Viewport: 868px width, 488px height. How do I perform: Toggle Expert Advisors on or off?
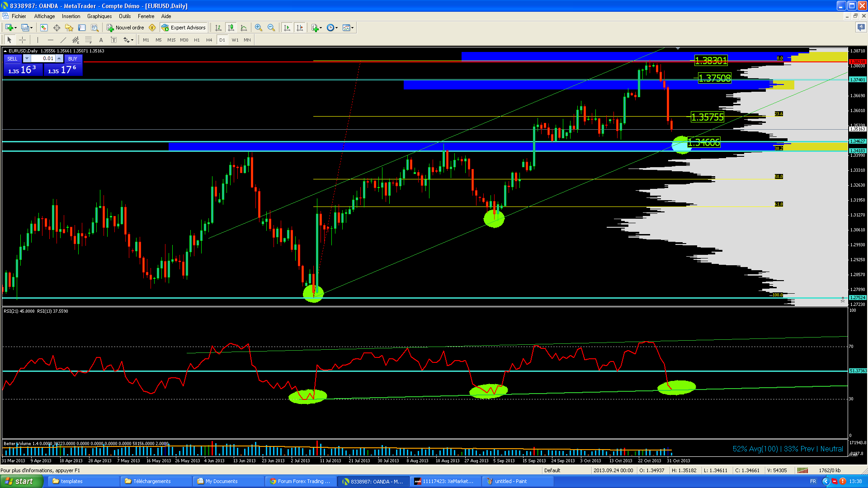click(184, 28)
